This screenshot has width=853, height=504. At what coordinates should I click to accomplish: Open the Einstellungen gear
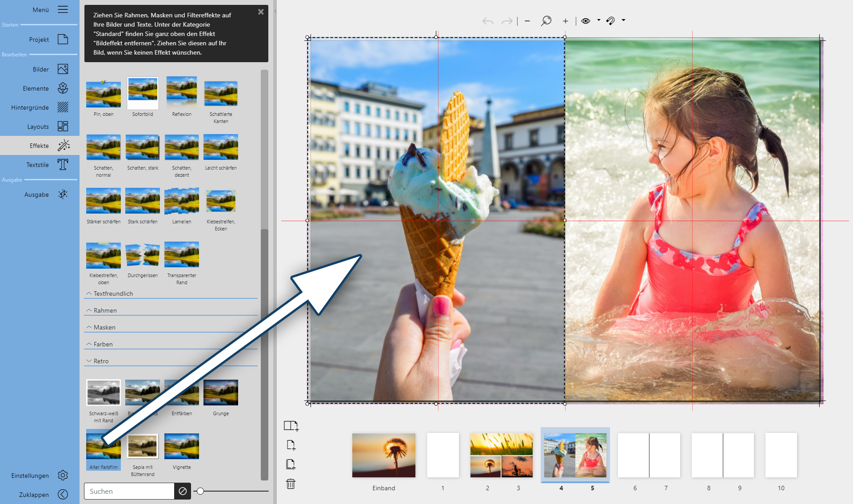[63, 476]
